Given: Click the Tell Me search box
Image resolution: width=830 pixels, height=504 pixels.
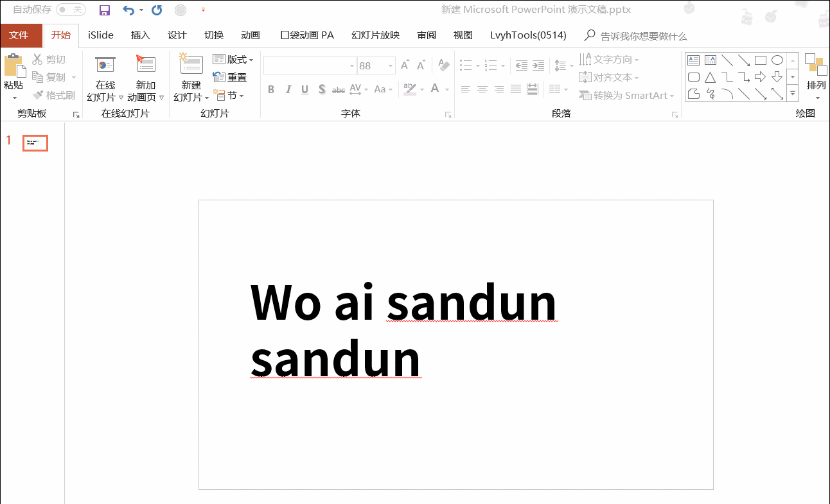Looking at the screenshot, I should pos(642,36).
